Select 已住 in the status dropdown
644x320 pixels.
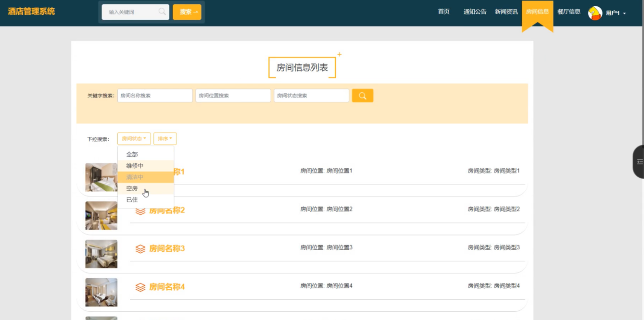[x=146, y=200]
